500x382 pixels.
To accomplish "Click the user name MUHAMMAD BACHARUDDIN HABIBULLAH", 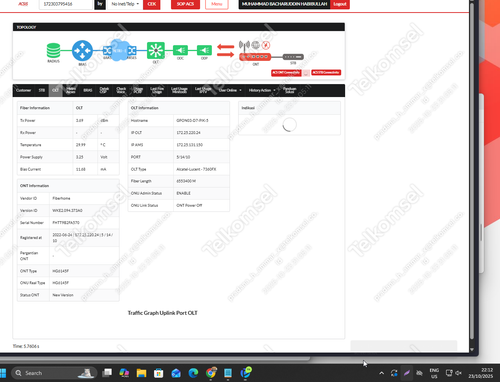I will 284,4.
